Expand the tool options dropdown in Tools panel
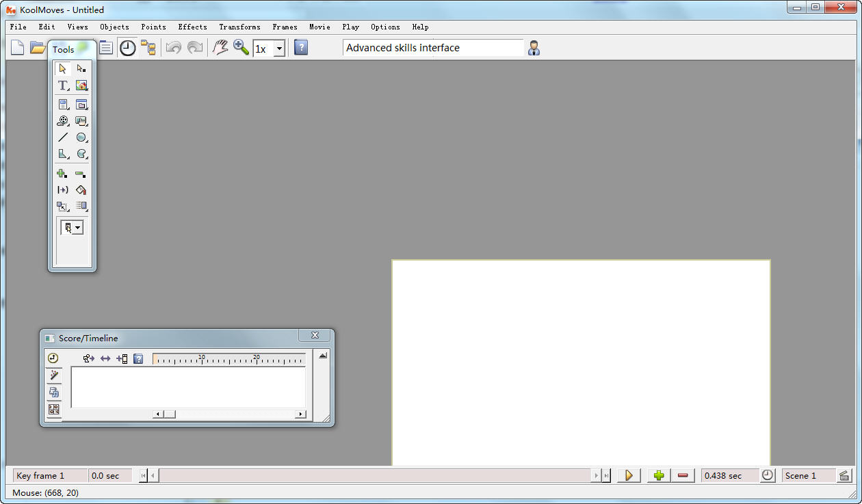This screenshot has width=862, height=504. coord(78,228)
